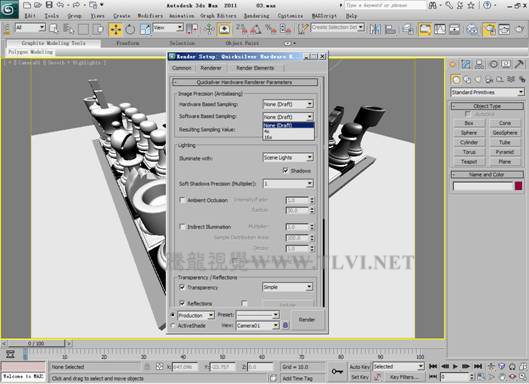Open the Rendering menu
529x384 pixels.
[x=256, y=16]
